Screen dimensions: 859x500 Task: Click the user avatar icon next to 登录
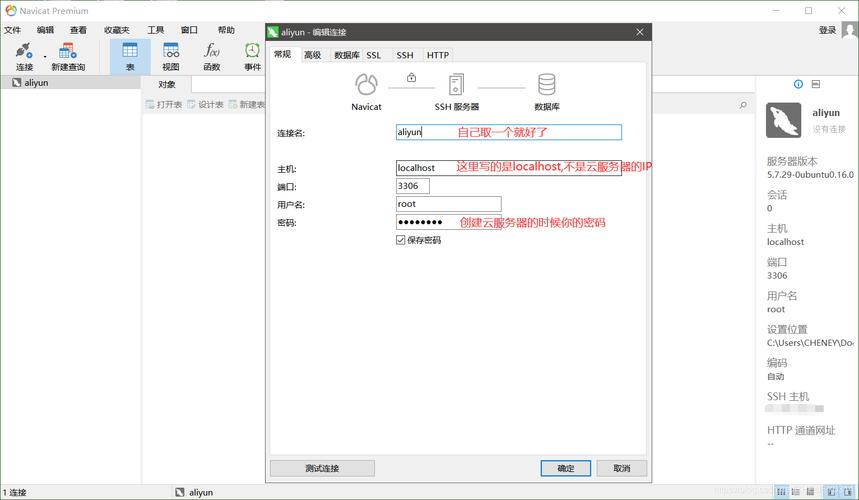tap(849, 30)
